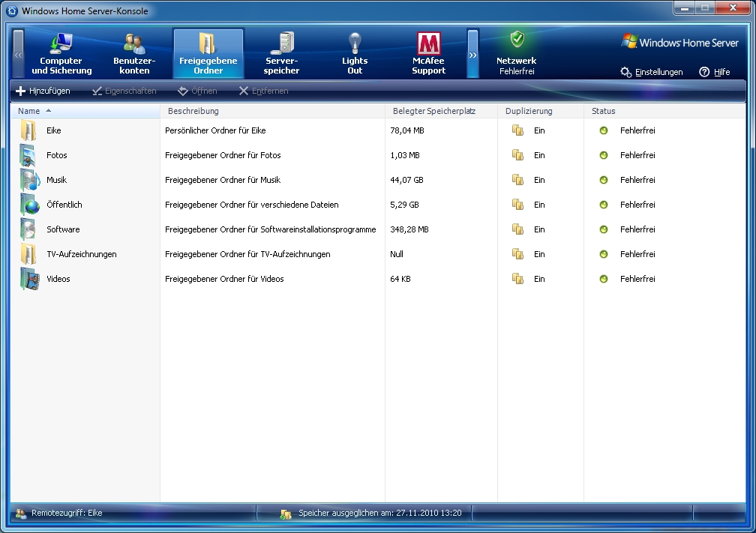This screenshot has width=756, height=533.
Task: Select the Eike folder icon
Action: tap(28, 130)
